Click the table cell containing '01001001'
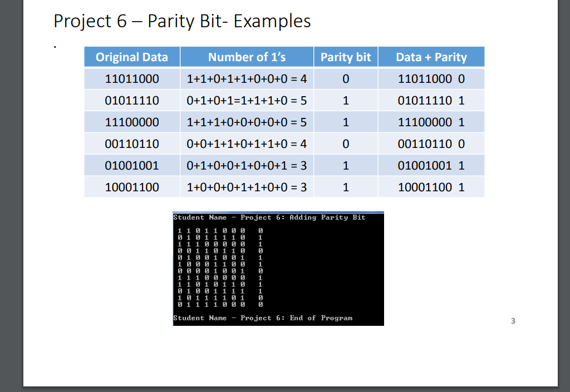 131,165
